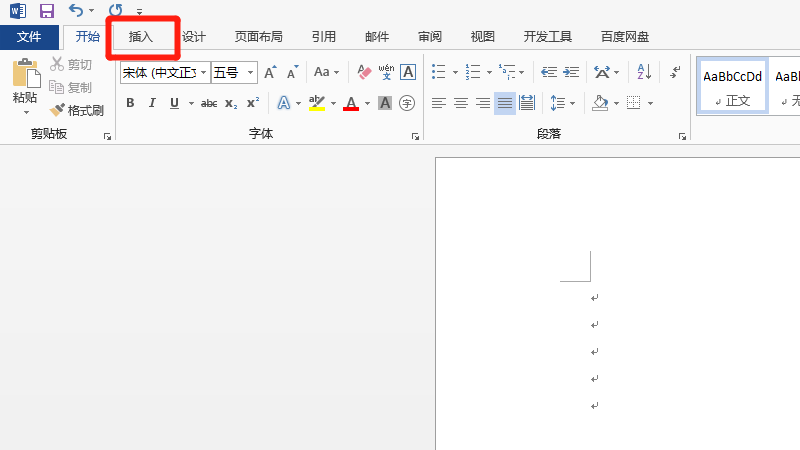
Task: Center-align the paragraph text
Action: [x=461, y=103]
